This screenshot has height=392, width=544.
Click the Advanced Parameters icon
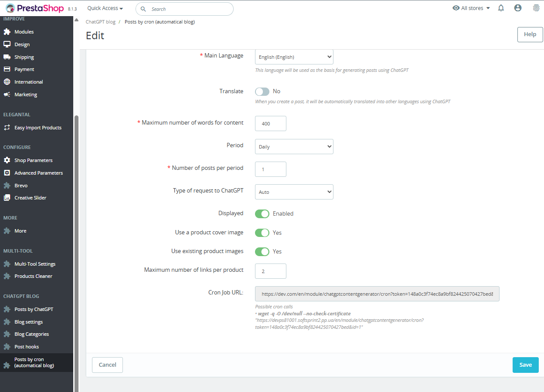[7, 173]
